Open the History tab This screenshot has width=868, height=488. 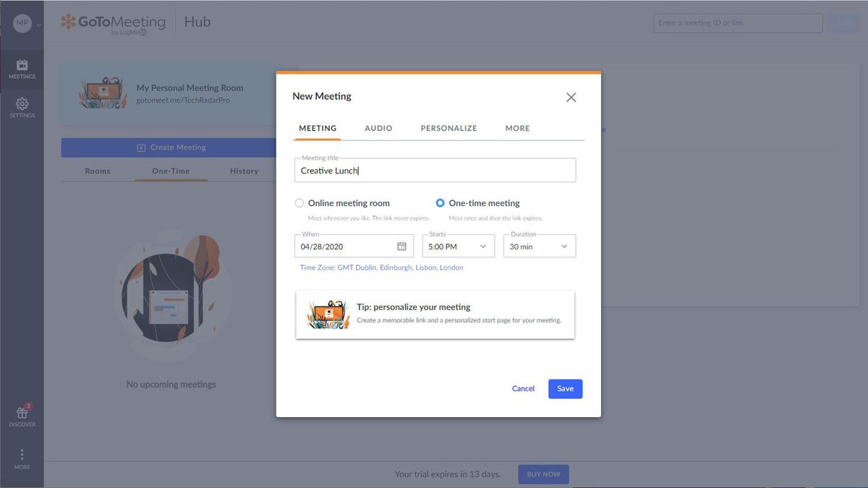tap(244, 171)
